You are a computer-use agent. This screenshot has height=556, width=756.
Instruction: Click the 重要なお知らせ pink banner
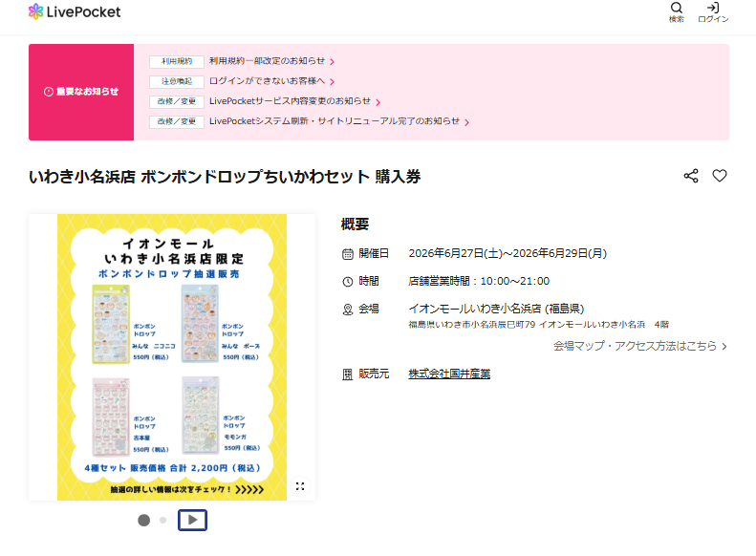coord(81,92)
